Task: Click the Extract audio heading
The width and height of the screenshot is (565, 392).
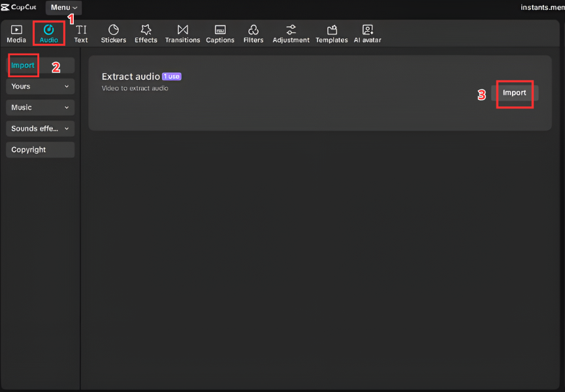Action: point(131,76)
